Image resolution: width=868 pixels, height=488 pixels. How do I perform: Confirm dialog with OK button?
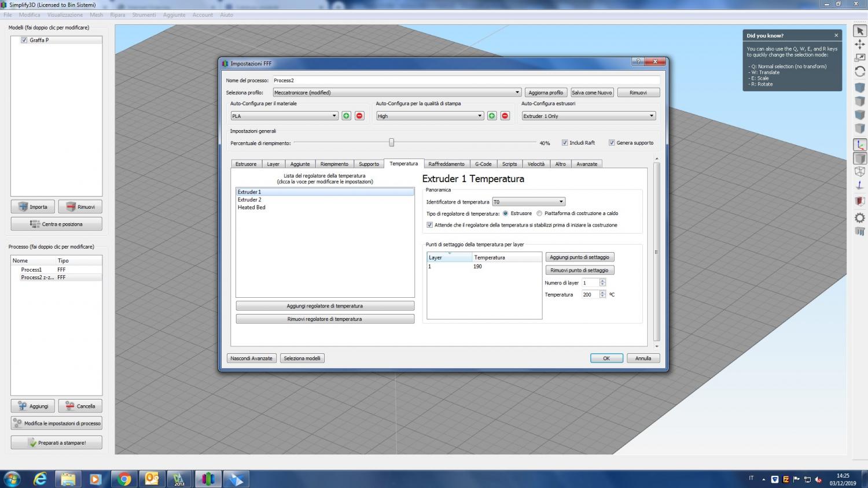(606, 358)
